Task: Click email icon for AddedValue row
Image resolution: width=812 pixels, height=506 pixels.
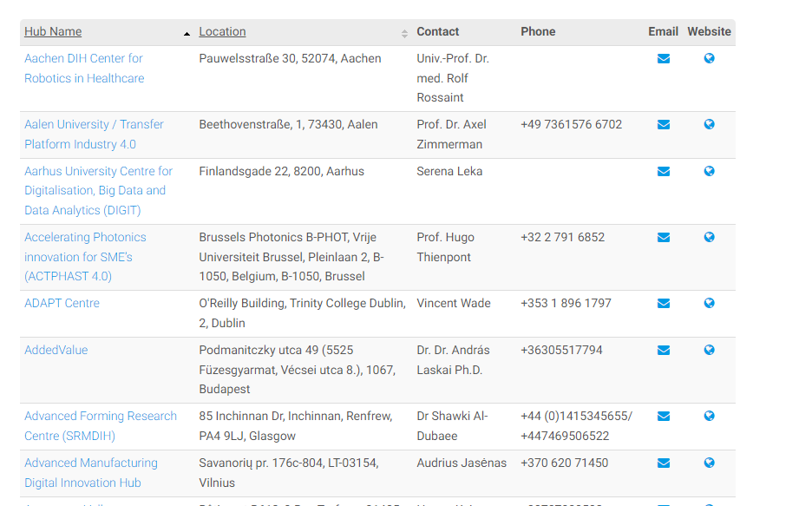Action: point(664,351)
